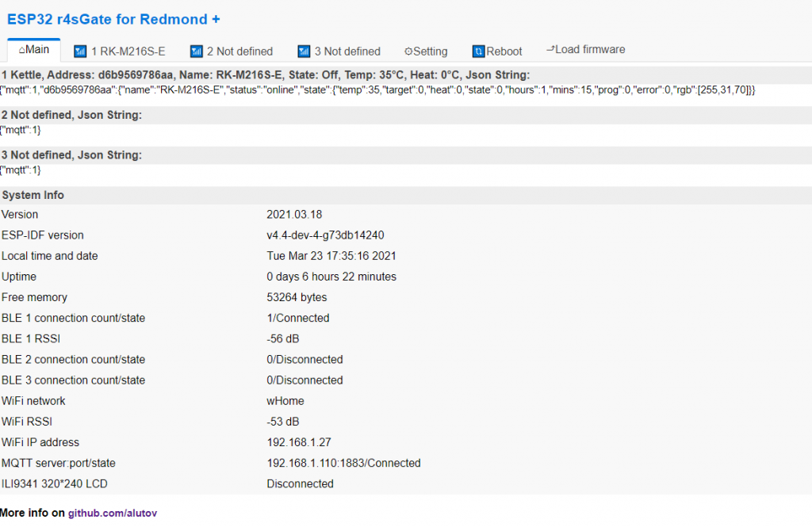Click the ESP32 r4sGate for Redmond heading
This screenshot has width=812, height=527.
click(x=113, y=19)
